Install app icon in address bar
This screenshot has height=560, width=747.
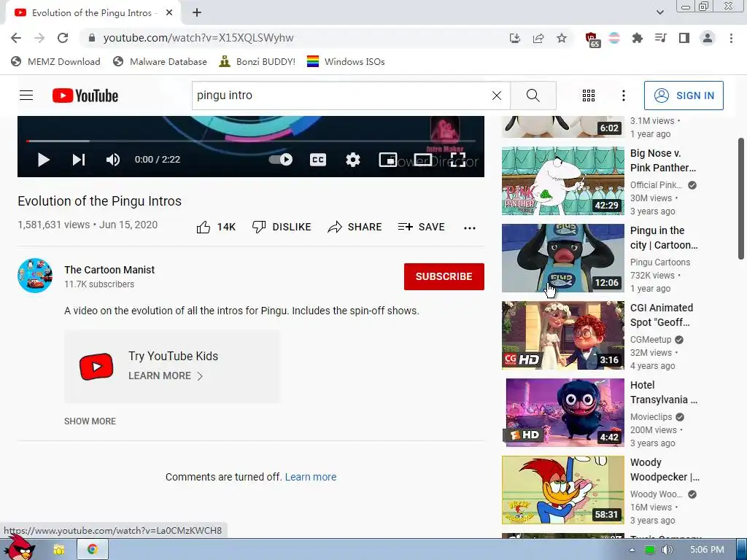[x=514, y=38]
